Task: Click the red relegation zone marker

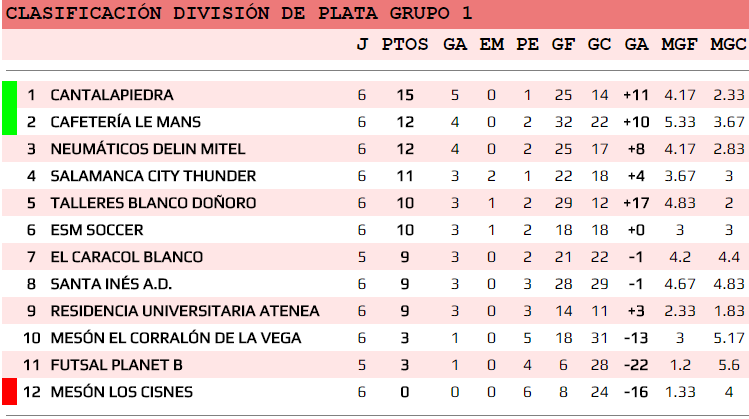Action: (9, 392)
